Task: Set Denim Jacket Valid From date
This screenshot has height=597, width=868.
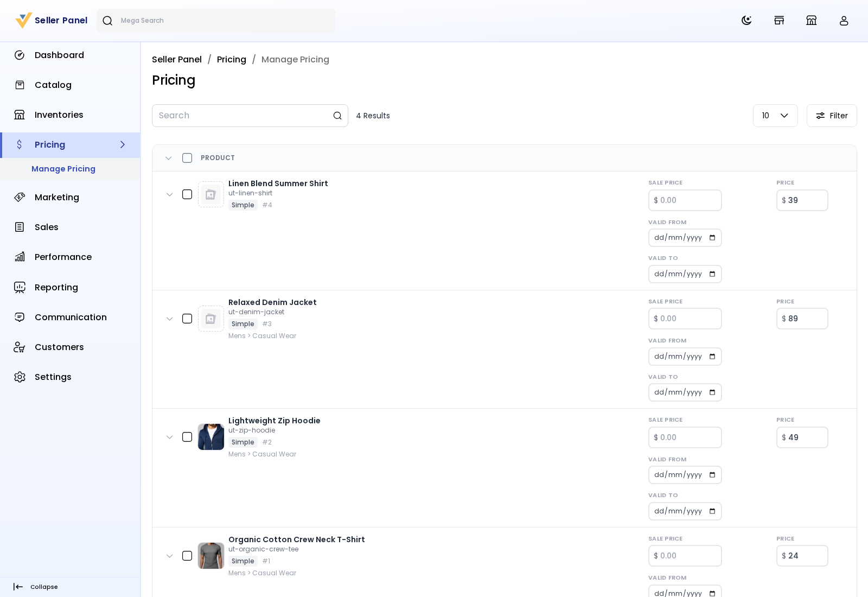Action: pos(685,357)
